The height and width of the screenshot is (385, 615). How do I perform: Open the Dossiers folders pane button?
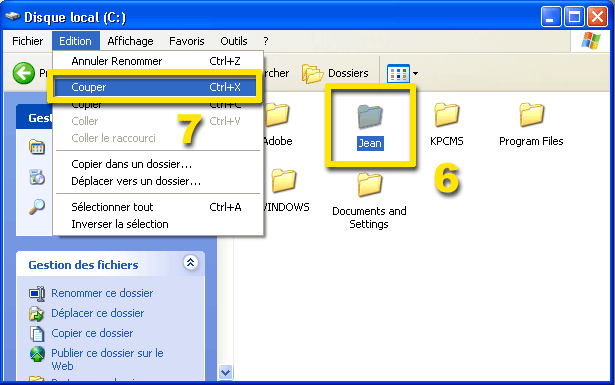[x=335, y=73]
